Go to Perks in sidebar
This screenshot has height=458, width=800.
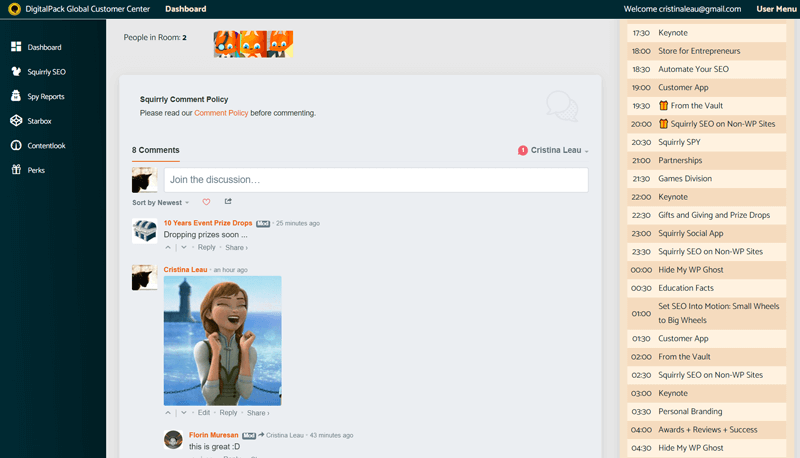36,170
